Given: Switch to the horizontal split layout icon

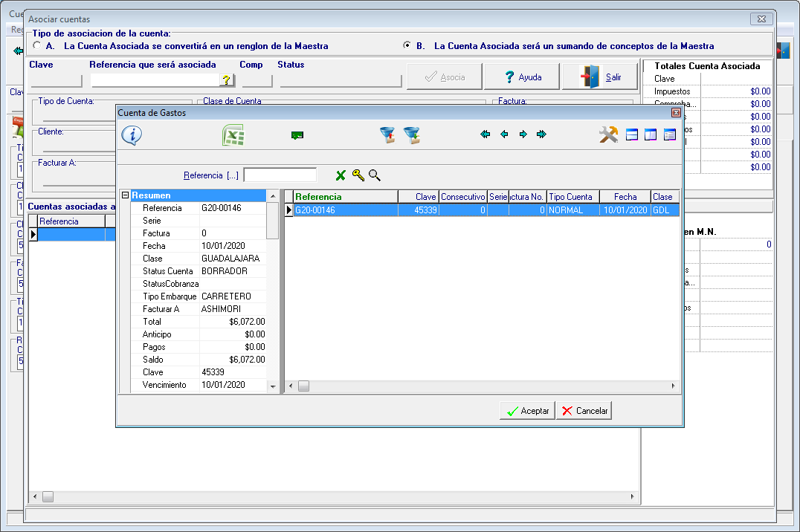Looking at the screenshot, I should (x=632, y=134).
